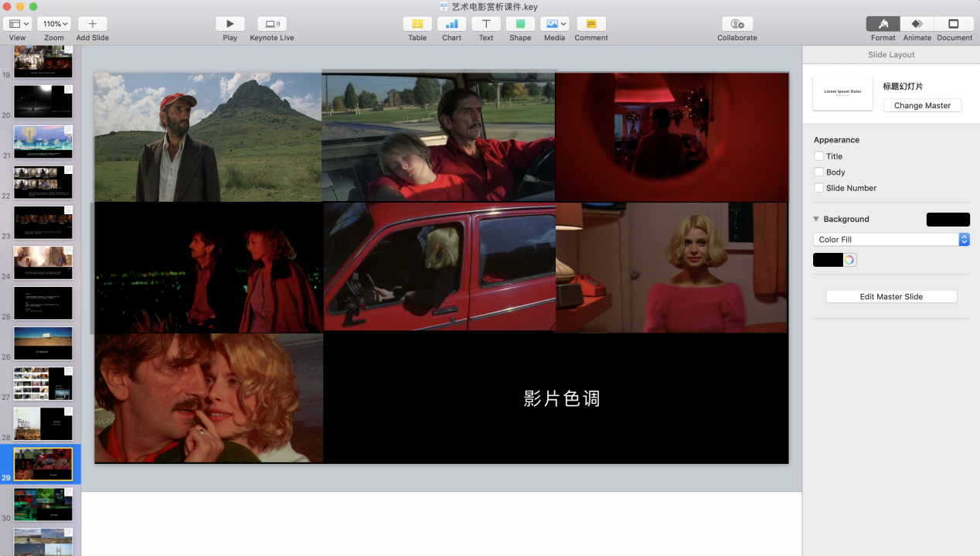Image resolution: width=980 pixels, height=556 pixels.
Task: Click the Change Master button
Action: 922,106
